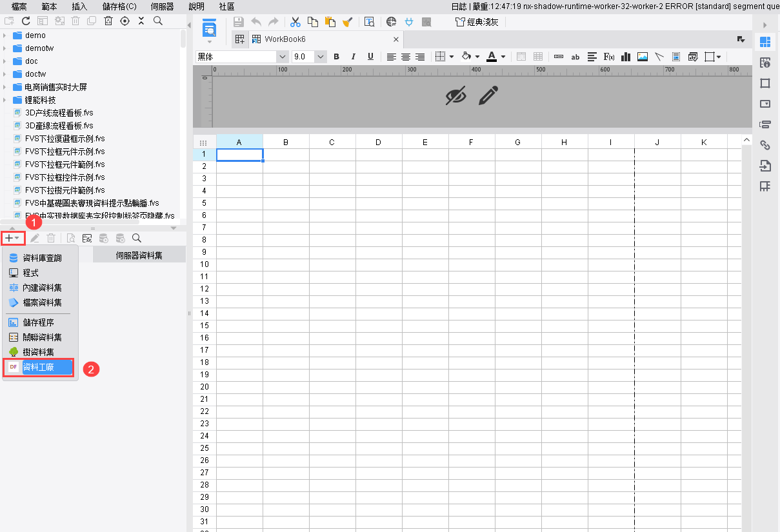The image size is (780, 532).
Task: Align text right
Action: pos(420,57)
